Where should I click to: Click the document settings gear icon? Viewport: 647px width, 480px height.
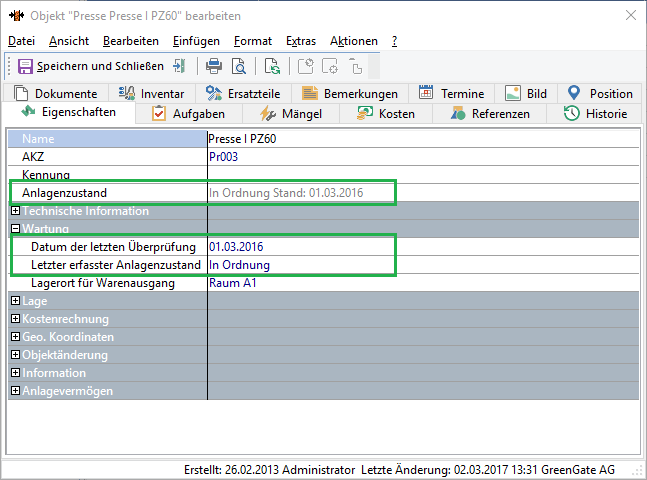pyautogui.click(x=330, y=66)
